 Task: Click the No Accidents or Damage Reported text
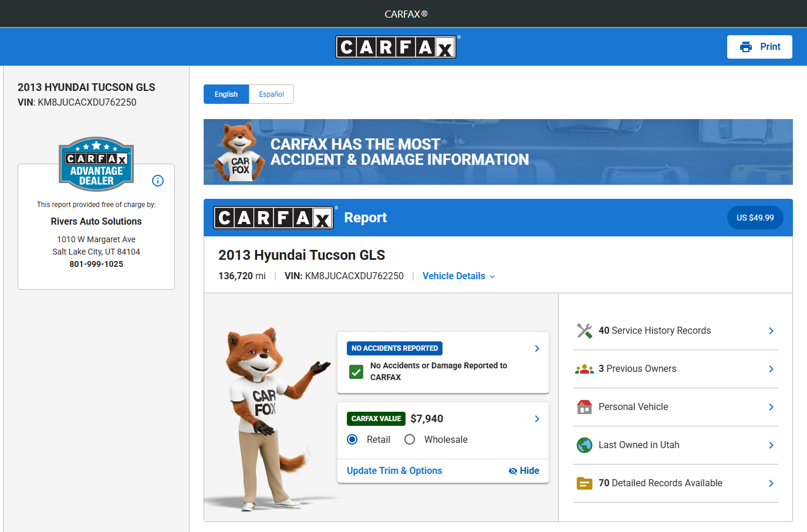[438, 371]
